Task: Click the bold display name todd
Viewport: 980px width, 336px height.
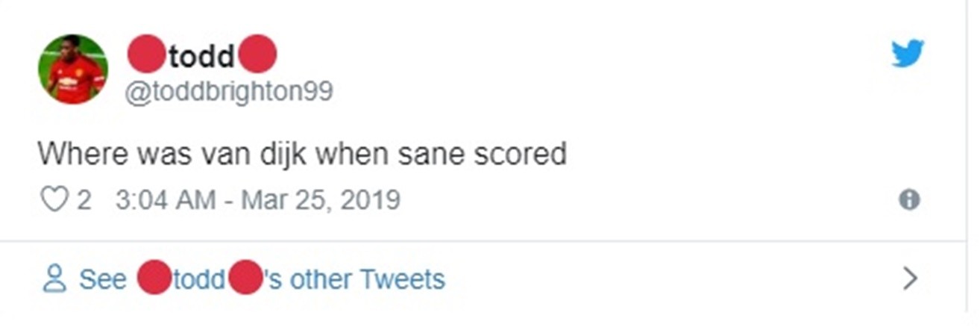Action: [201, 56]
